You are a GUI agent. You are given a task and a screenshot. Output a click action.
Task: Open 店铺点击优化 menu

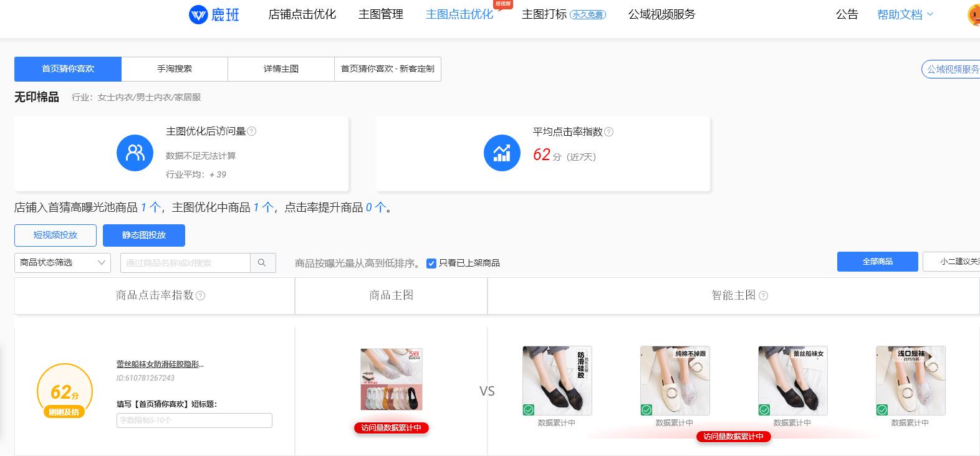[302, 14]
